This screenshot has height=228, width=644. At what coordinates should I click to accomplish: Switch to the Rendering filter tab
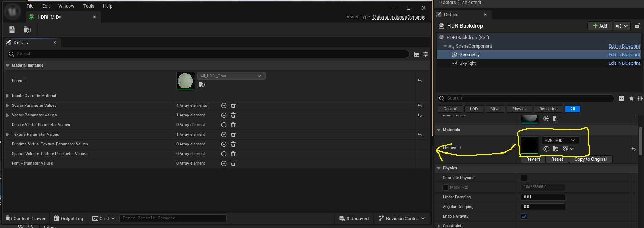coord(548,109)
